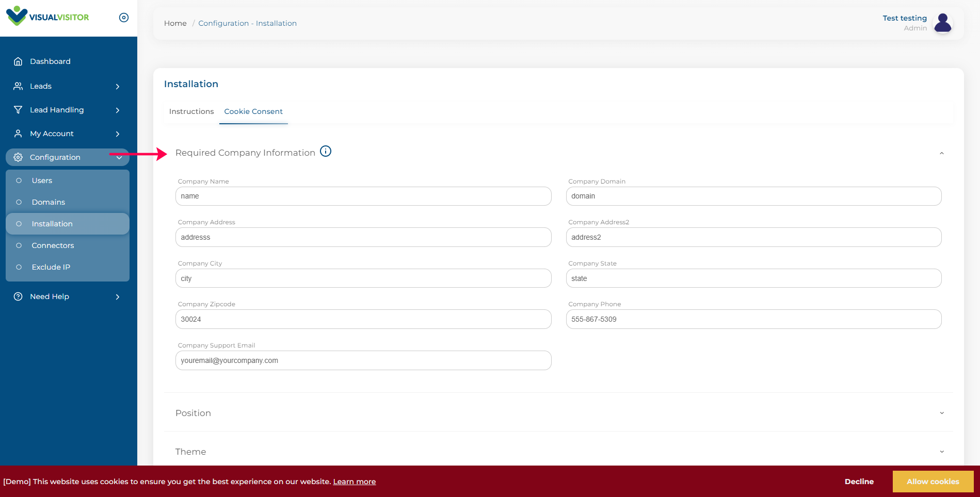Click the Installation page title
Screen dimensions: 980x497
tap(191, 84)
